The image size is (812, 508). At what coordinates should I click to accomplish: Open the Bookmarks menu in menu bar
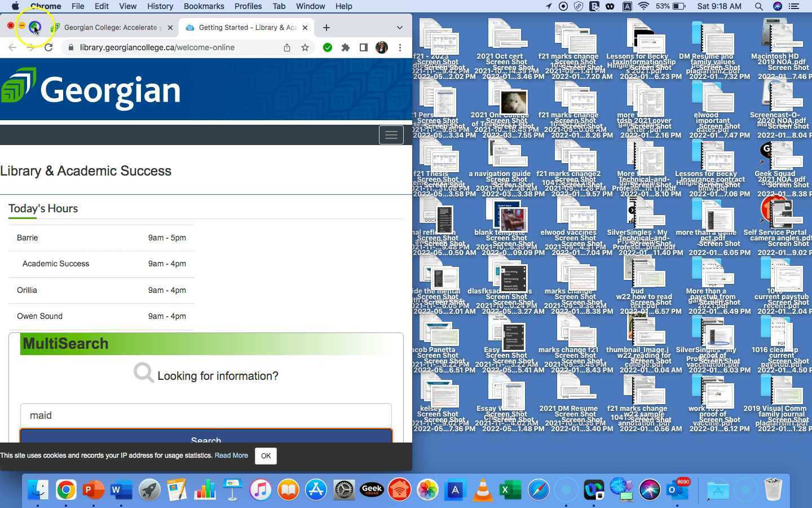pyautogui.click(x=204, y=6)
